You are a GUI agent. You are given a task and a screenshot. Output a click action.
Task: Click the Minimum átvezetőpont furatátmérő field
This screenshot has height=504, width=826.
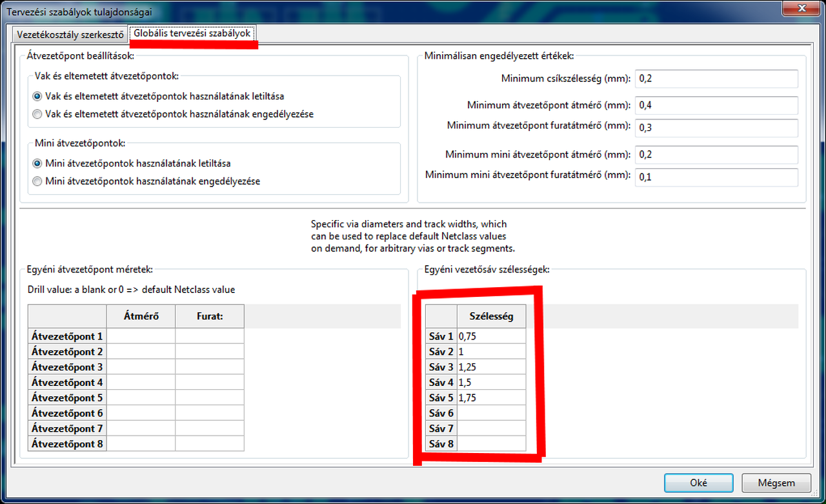click(x=717, y=127)
